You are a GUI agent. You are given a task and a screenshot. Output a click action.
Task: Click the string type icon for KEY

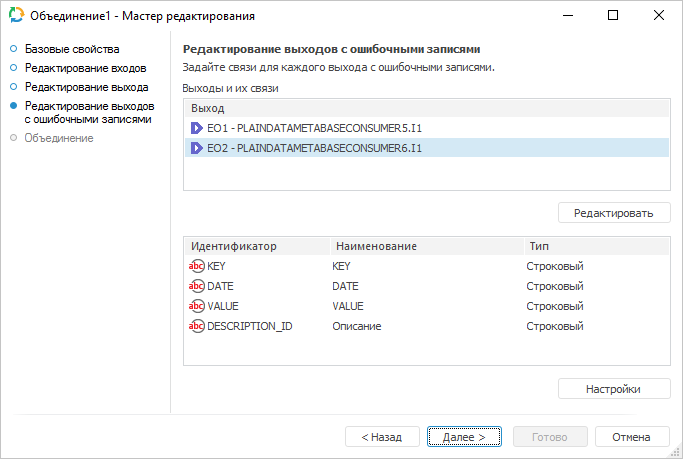point(196,266)
